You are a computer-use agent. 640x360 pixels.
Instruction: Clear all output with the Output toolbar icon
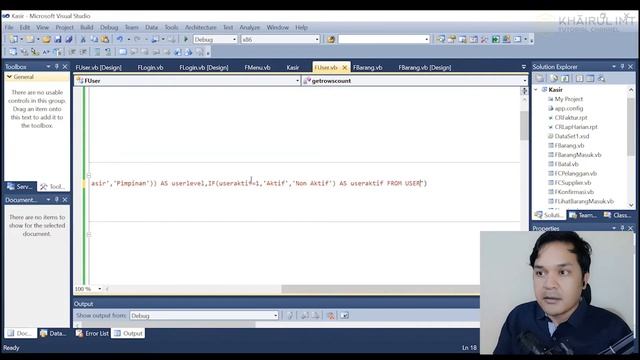[331, 316]
